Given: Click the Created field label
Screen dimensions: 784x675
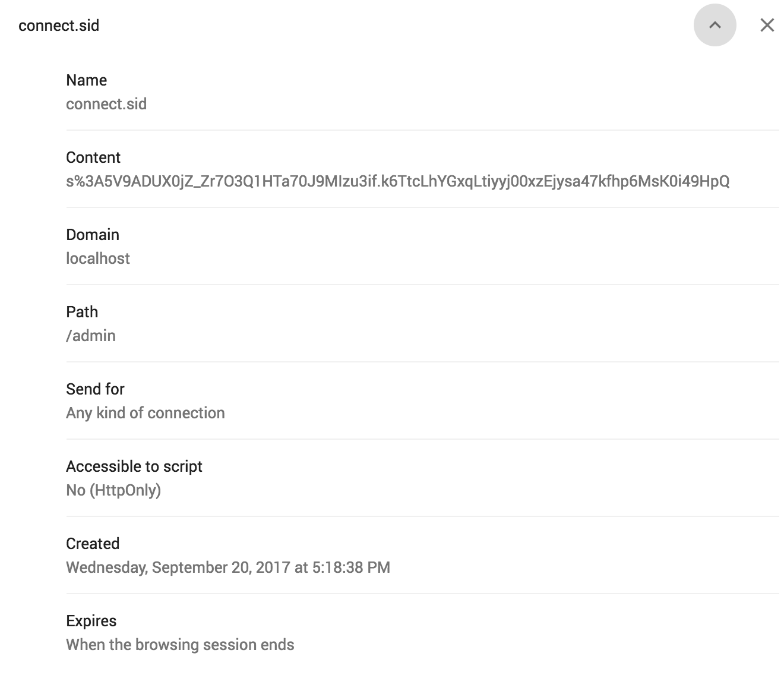Looking at the screenshot, I should (x=93, y=543).
